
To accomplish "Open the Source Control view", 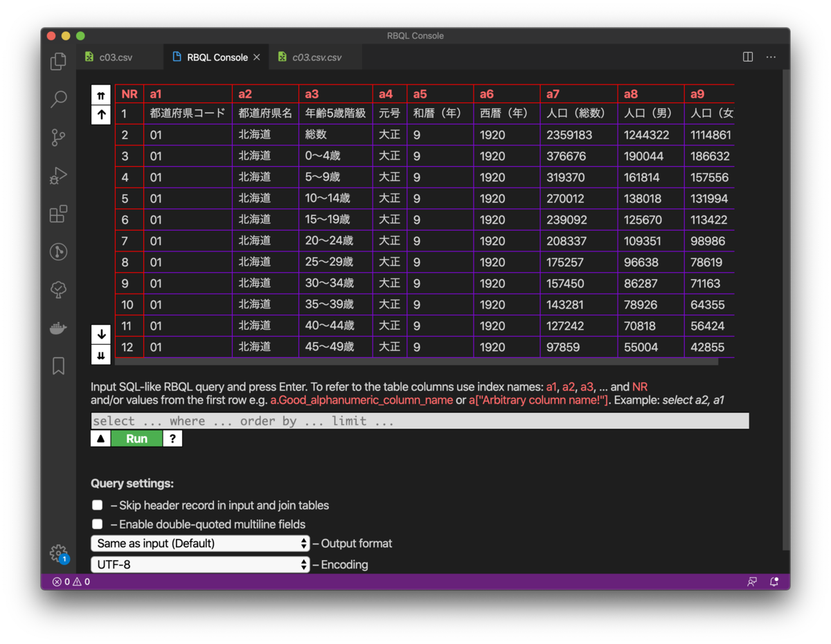I will pyautogui.click(x=59, y=137).
